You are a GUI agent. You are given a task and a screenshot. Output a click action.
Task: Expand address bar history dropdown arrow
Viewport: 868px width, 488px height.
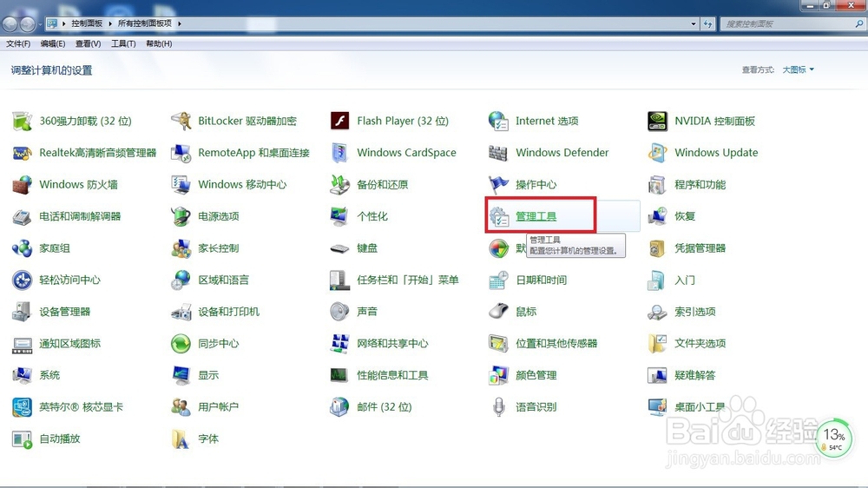pyautogui.click(x=693, y=23)
